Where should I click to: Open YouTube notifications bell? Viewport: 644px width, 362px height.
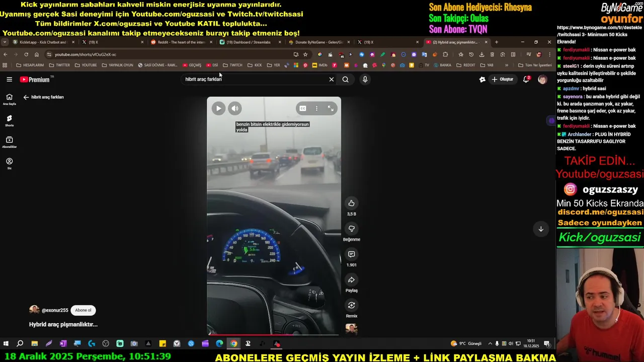(x=526, y=79)
